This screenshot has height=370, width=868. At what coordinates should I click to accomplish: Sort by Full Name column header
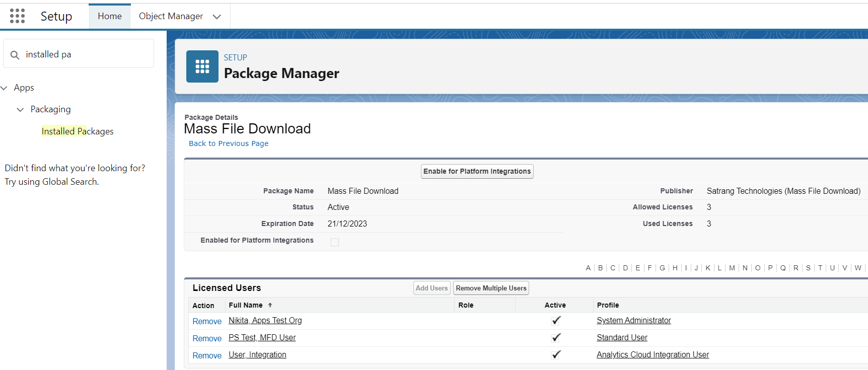[246, 305]
